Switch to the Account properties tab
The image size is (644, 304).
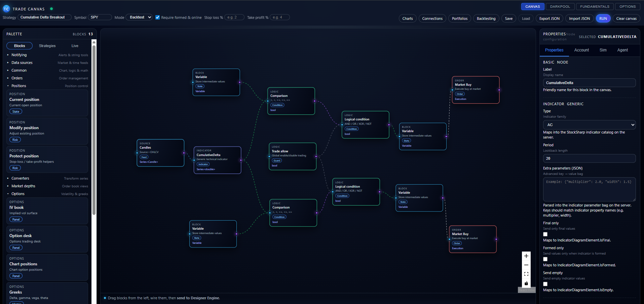coord(581,50)
